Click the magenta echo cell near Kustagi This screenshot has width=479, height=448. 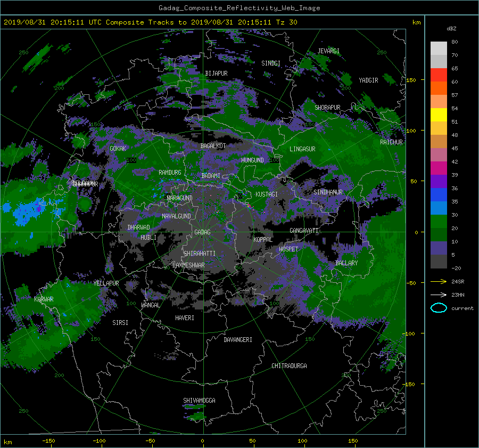[x=250, y=207]
